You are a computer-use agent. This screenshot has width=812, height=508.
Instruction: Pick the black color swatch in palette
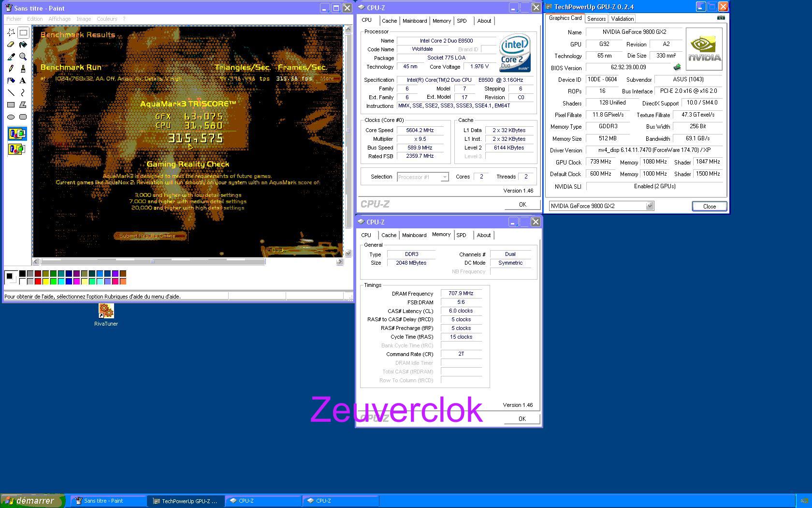click(22, 274)
